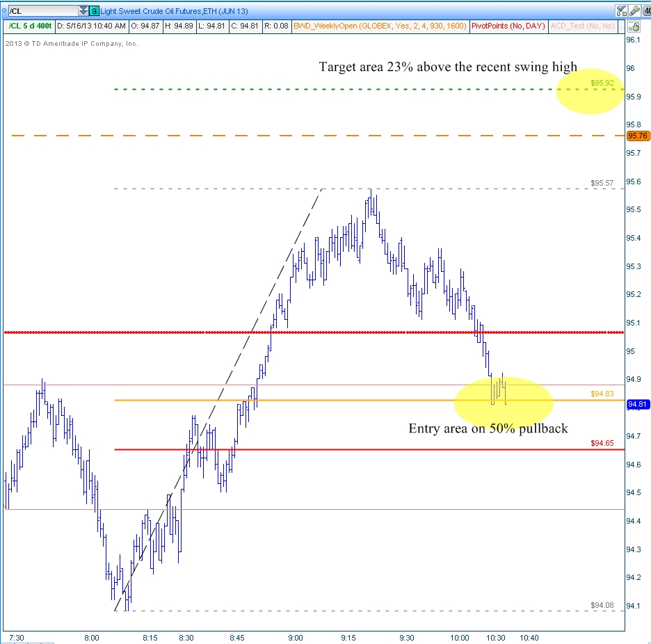Screen dimensions: 651x644
Task: Click the gray $94.08 level label
Action: coord(602,605)
